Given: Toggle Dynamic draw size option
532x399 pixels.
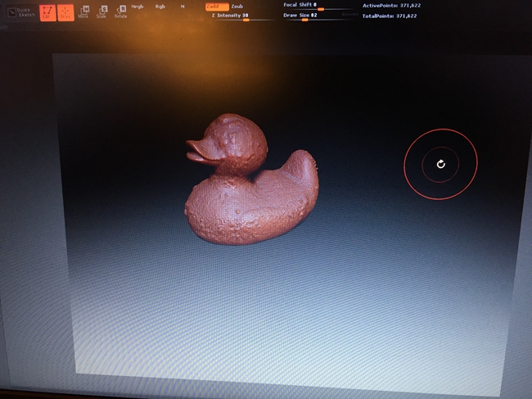Looking at the screenshot, I should coord(349,15).
